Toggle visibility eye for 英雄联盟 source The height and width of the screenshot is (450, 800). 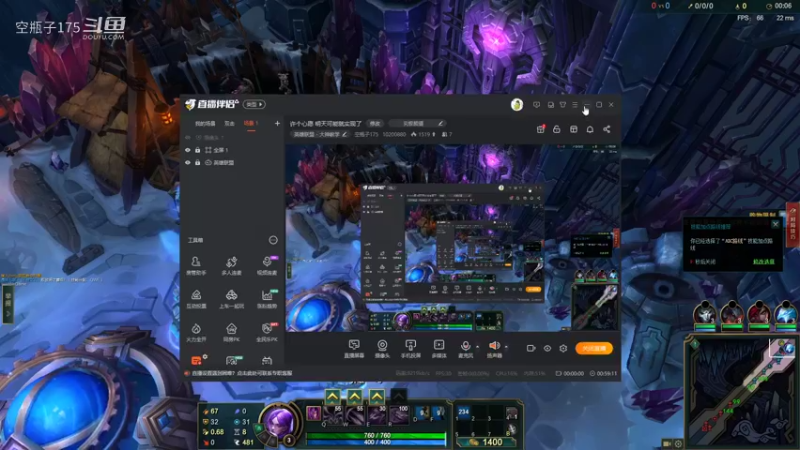(188, 163)
